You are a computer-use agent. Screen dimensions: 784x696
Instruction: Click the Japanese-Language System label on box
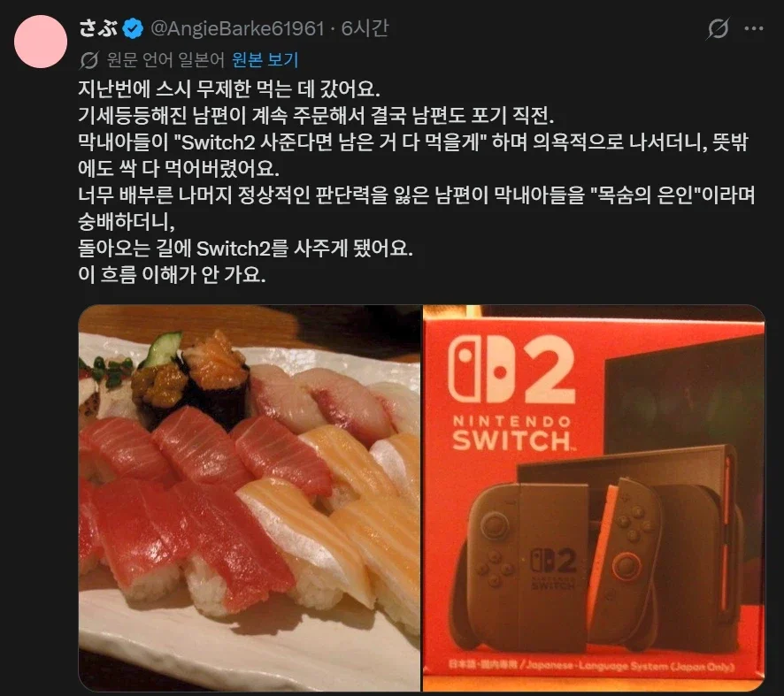(591, 666)
